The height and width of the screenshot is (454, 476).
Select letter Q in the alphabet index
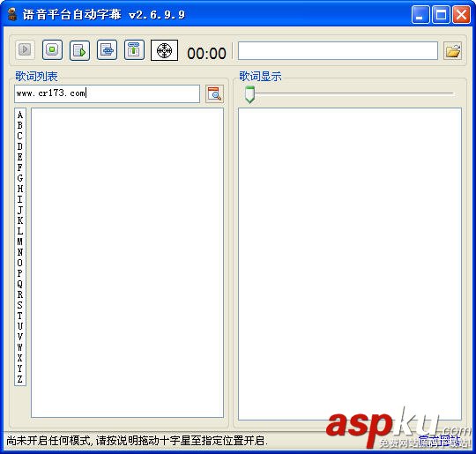click(x=20, y=284)
